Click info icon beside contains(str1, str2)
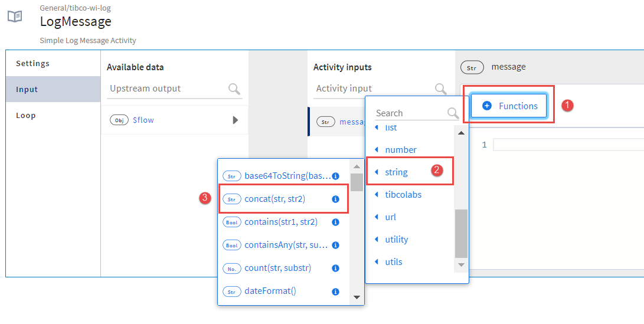 click(335, 222)
